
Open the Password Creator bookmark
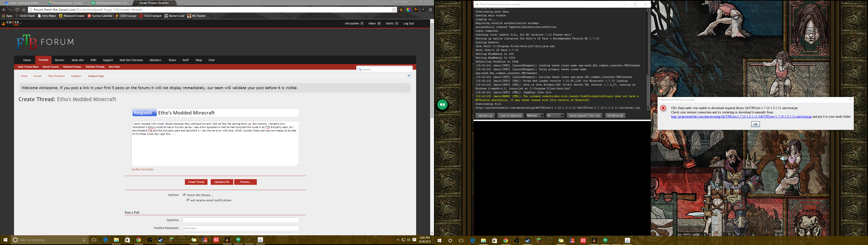click(72, 16)
